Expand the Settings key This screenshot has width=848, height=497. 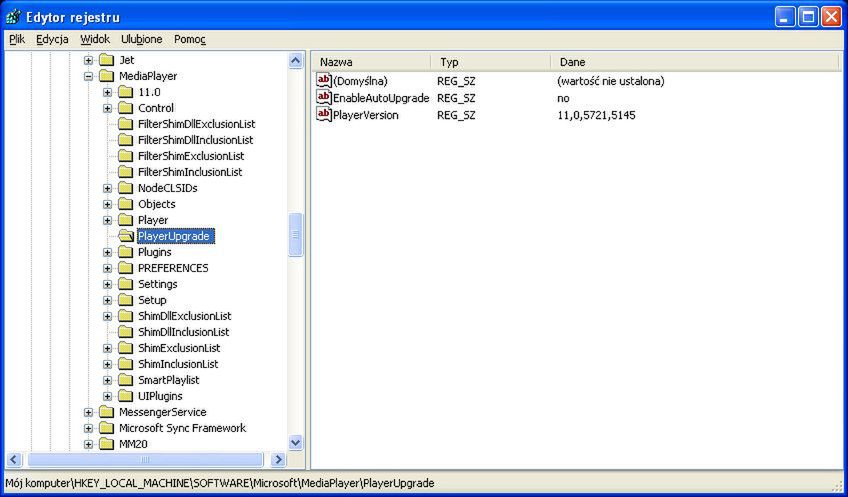tap(107, 284)
